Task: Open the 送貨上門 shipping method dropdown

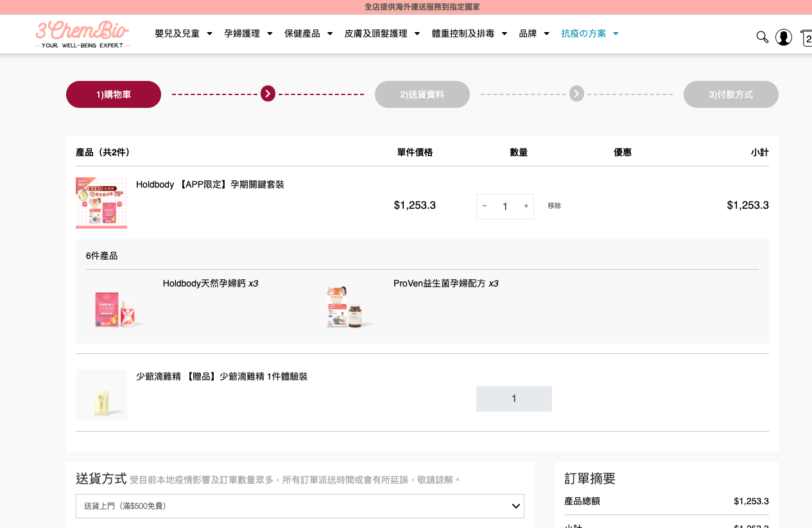Action: coord(299,506)
